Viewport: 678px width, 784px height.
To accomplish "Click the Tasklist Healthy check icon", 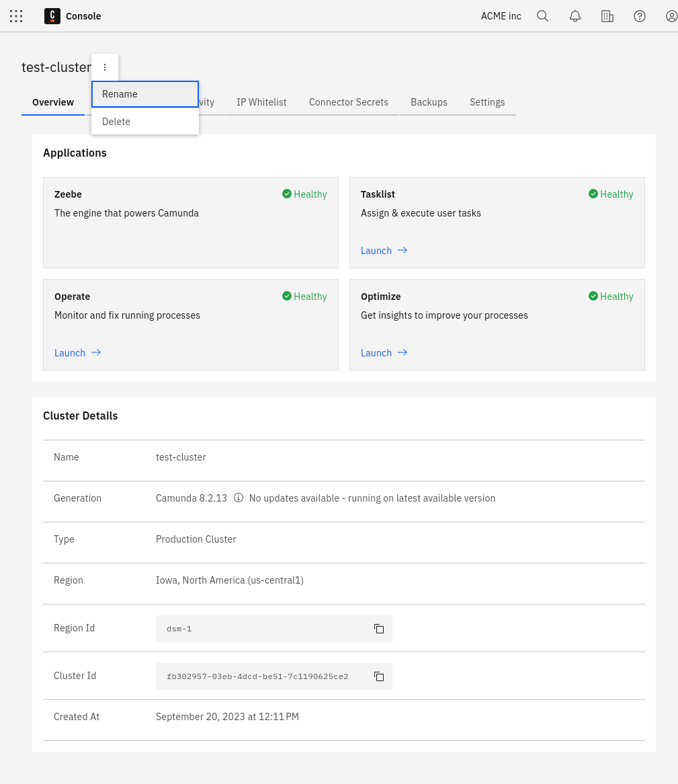I will click(593, 194).
